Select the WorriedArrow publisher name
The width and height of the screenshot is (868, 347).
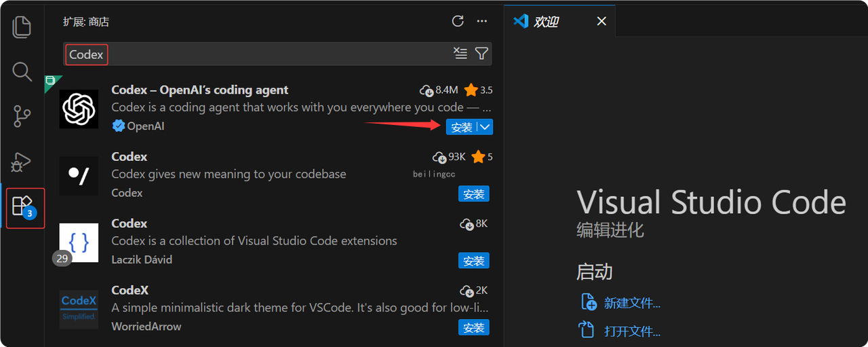click(x=146, y=326)
